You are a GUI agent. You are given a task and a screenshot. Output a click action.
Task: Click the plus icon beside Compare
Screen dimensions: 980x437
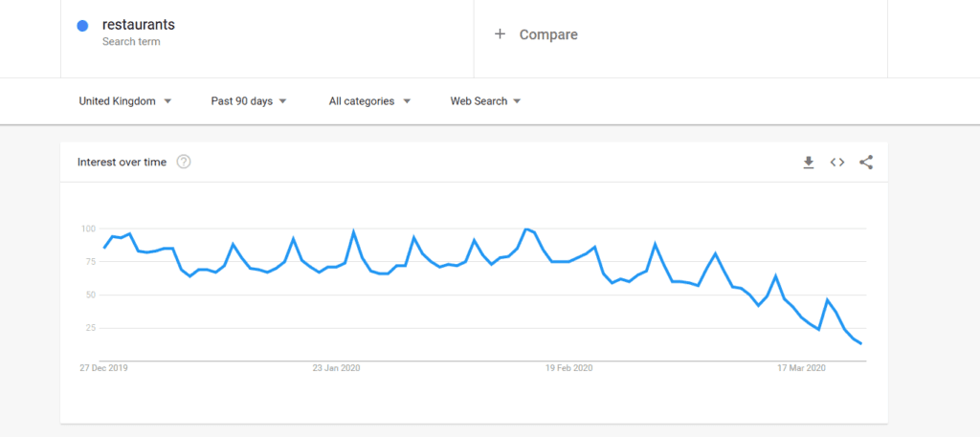499,34
